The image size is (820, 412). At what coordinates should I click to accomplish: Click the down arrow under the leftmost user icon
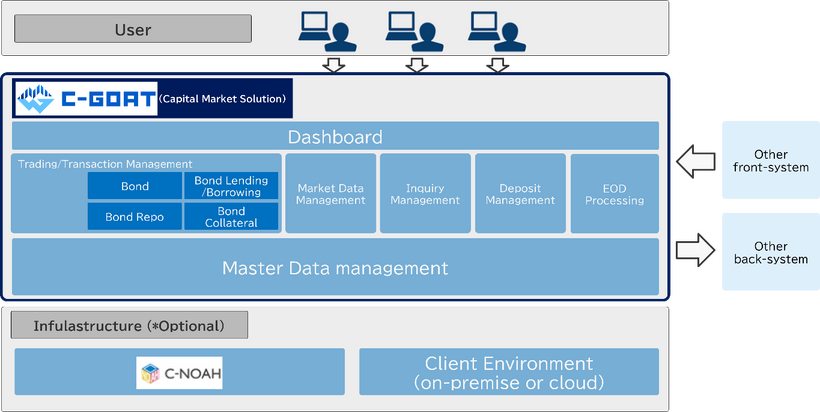point(331,65)
